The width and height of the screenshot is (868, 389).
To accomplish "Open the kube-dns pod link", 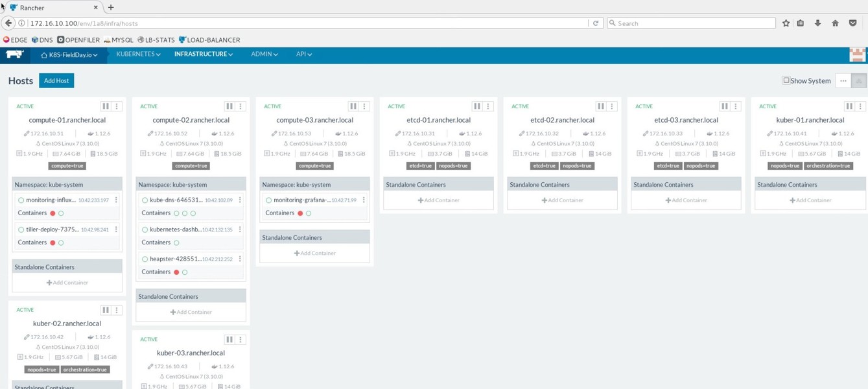I will coord(176,200).
